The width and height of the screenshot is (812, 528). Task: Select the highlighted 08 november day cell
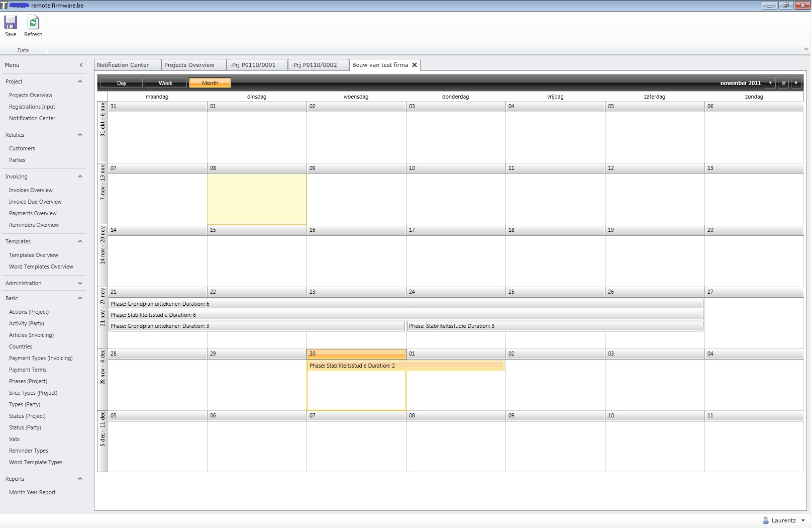tap(257, 199)
